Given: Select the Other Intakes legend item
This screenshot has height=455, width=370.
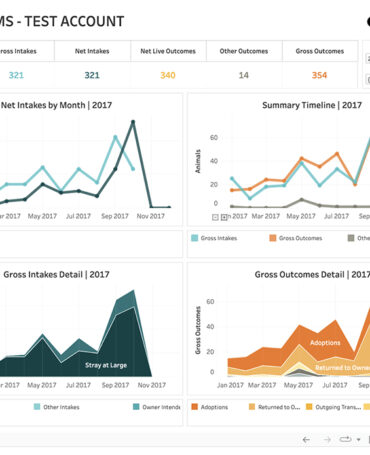Looking at the screenshot, I should pos(57,407).
